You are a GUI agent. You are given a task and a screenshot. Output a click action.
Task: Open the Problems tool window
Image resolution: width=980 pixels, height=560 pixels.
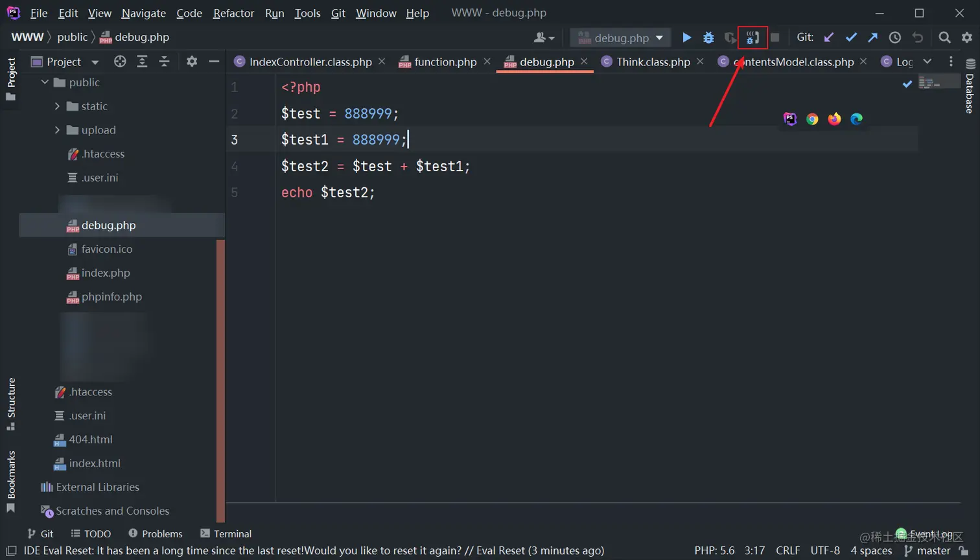coord(156,533)
